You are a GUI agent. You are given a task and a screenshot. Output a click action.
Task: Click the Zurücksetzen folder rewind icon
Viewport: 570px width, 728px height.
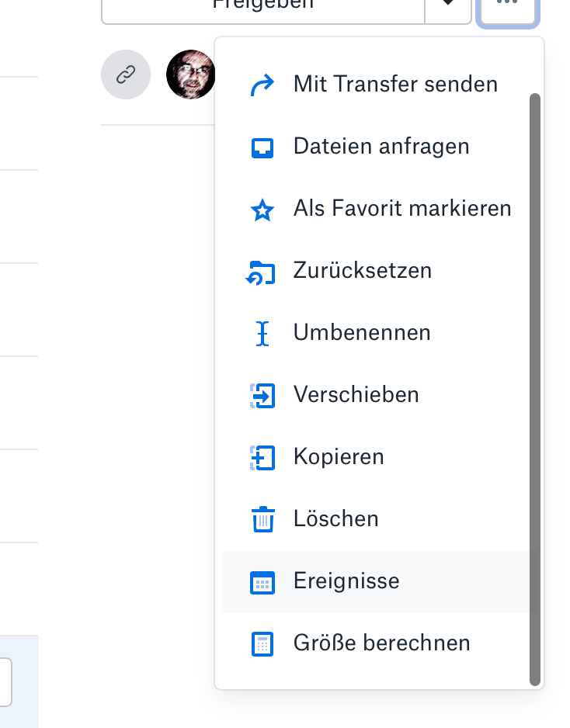261,272
